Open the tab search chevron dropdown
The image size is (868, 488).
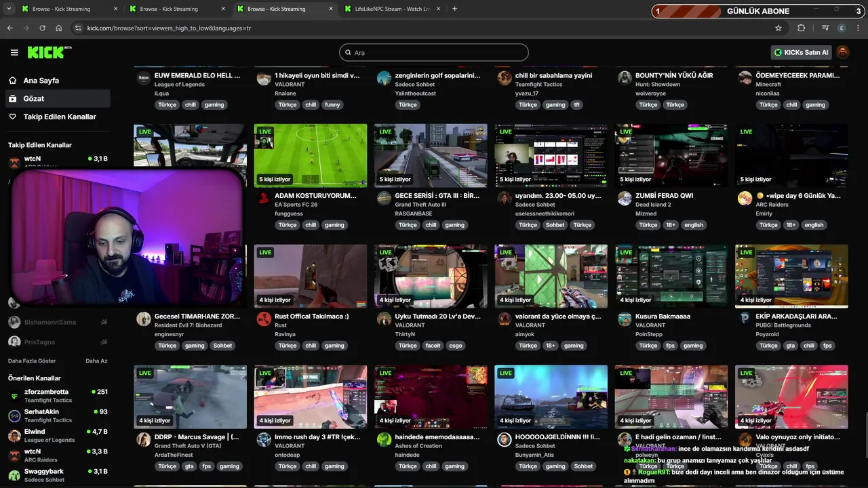[x=7, y=9]
